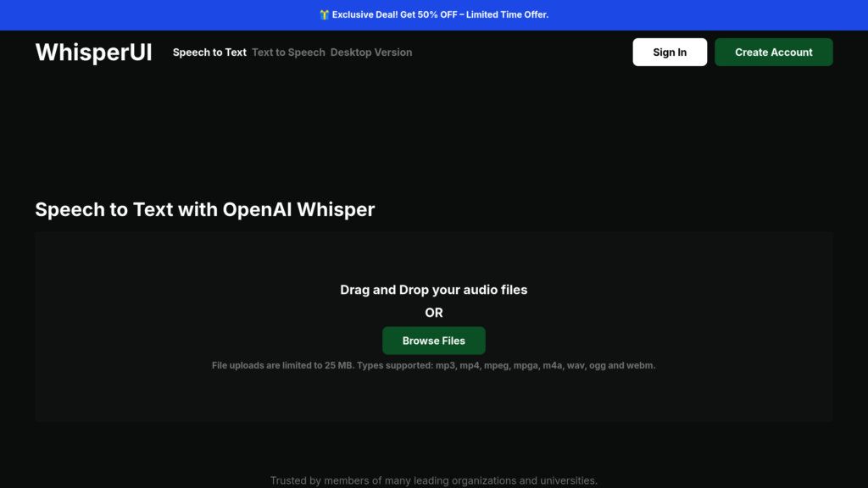Select the WhisperUI brand name text
Screen dimensions: 868x488
(92, 52)
